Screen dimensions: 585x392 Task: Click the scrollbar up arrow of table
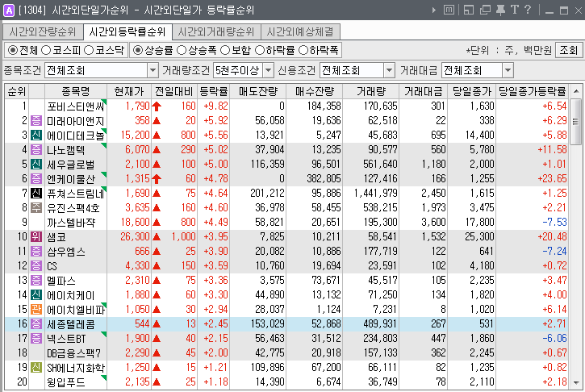(x=576, y=91)
